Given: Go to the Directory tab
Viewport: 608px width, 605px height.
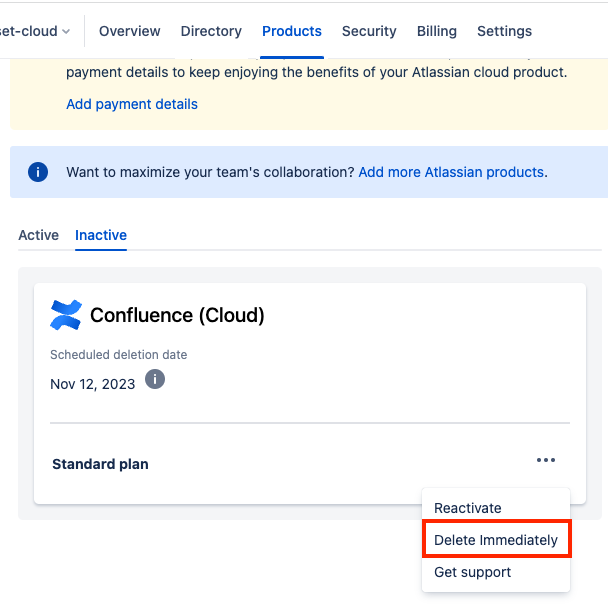Looking at the screenshot, I should 211,31.
